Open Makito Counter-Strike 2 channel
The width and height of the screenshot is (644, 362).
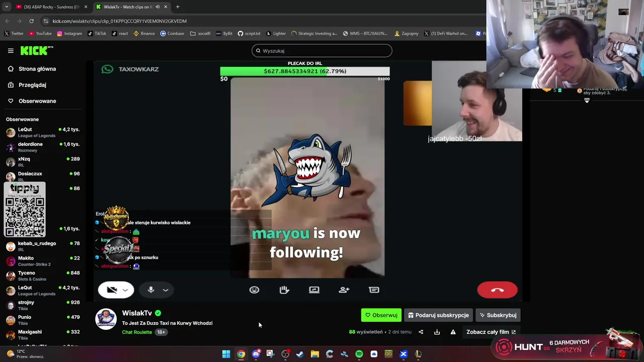(43, 261)
